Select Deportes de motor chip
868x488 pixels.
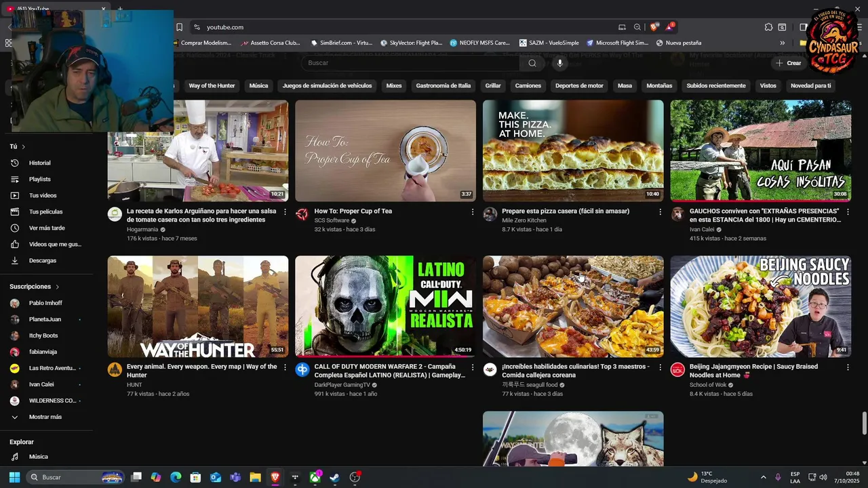click(579, 86)
